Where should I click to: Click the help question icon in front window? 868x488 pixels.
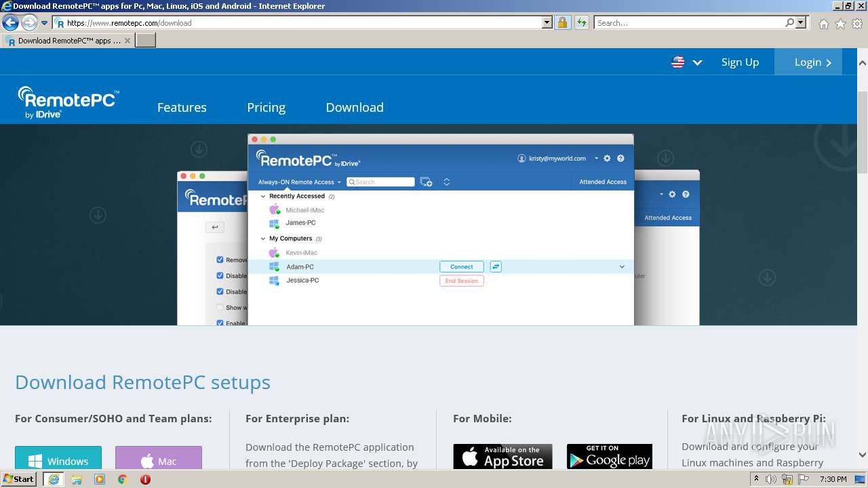620,159
